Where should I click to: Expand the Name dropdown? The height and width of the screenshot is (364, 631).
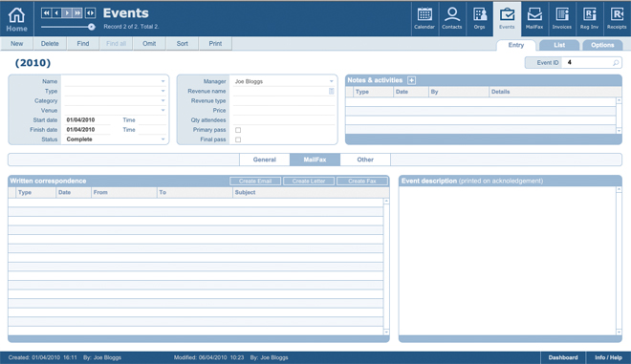[163, 81]
